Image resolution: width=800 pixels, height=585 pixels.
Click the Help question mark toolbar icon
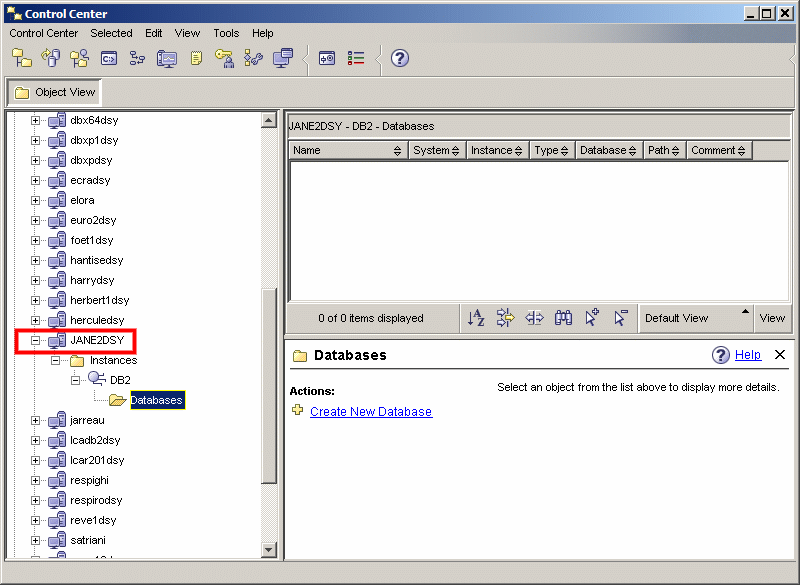coord(399,58)
